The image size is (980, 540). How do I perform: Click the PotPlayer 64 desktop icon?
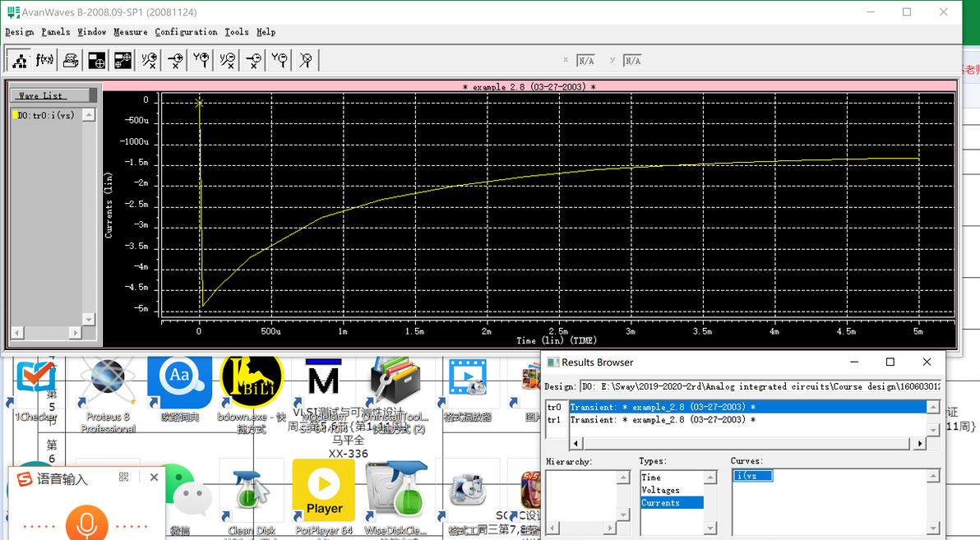[323, 497]
